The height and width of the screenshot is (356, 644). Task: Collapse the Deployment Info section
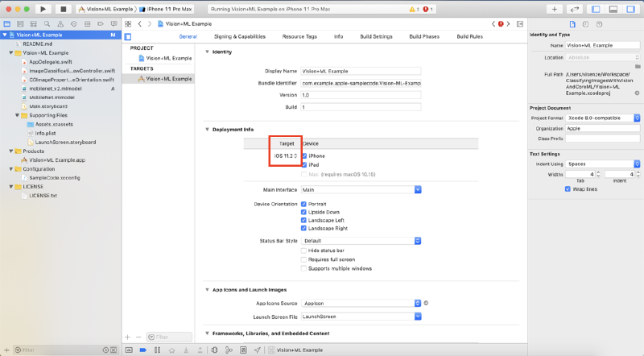[x=207, y=129]
